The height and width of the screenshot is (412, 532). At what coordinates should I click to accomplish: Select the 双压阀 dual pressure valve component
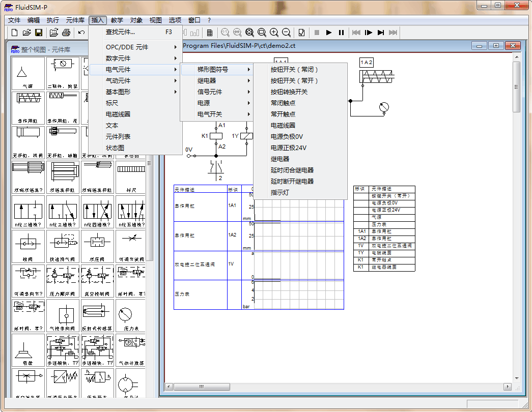(x=97, y=246)
